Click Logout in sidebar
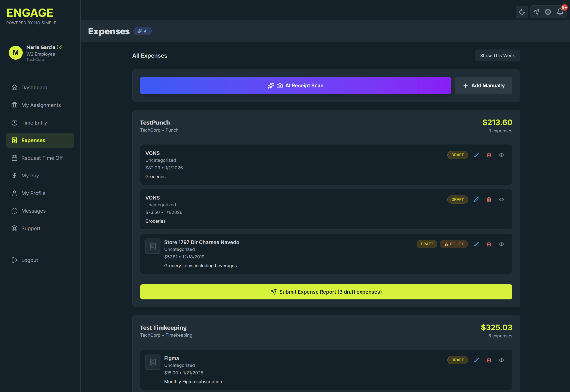This screenshot has width=570, height=392. pyautogui.click(x=40, y=260)
